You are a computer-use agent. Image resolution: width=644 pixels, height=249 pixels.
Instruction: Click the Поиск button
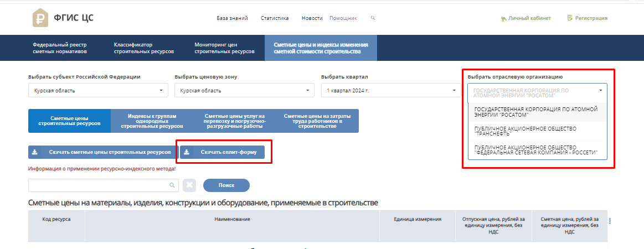[226, 185]
